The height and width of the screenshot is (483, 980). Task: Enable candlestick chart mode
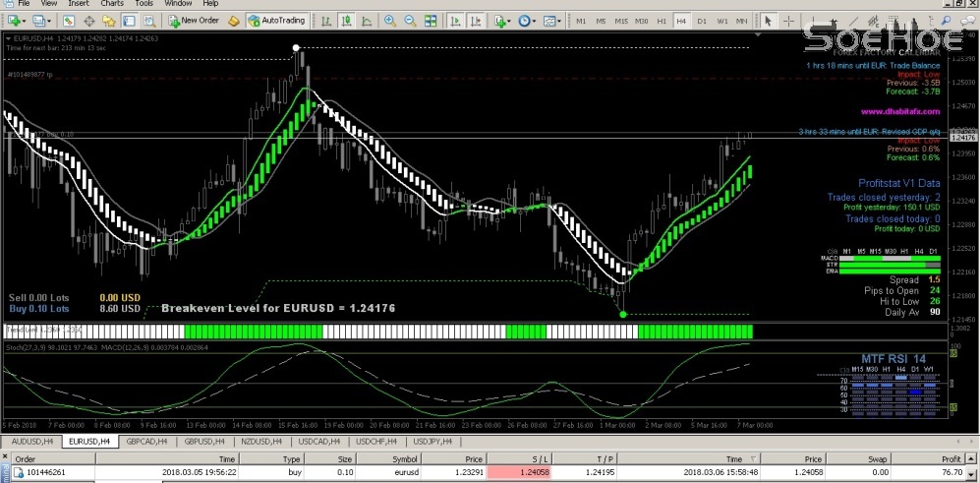pyautogui.click(x=346, y=20)
